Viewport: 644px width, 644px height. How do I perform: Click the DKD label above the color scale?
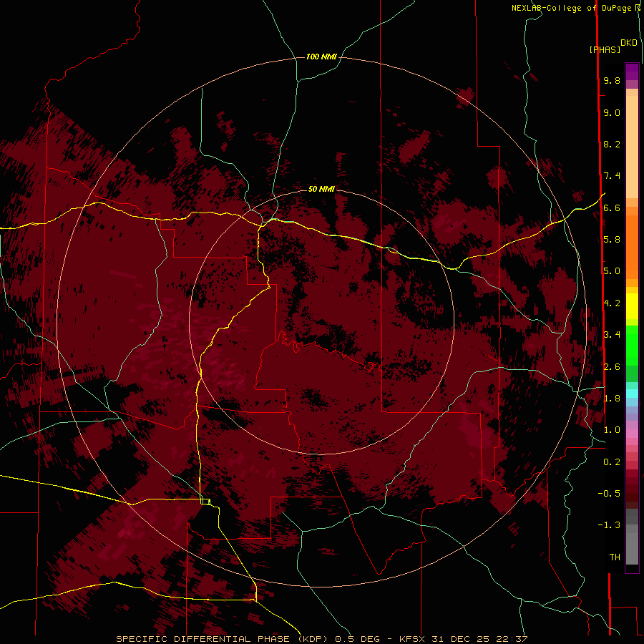coord(629,43)
